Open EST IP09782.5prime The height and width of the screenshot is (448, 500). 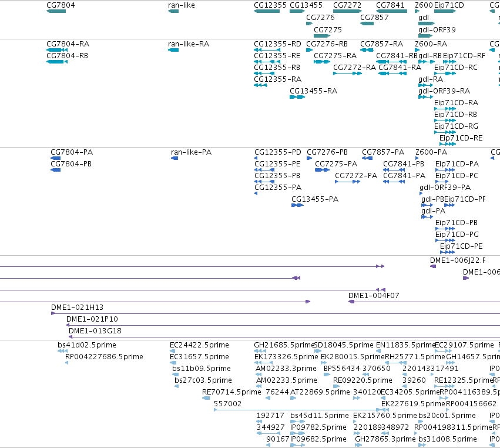pos(318,427)
